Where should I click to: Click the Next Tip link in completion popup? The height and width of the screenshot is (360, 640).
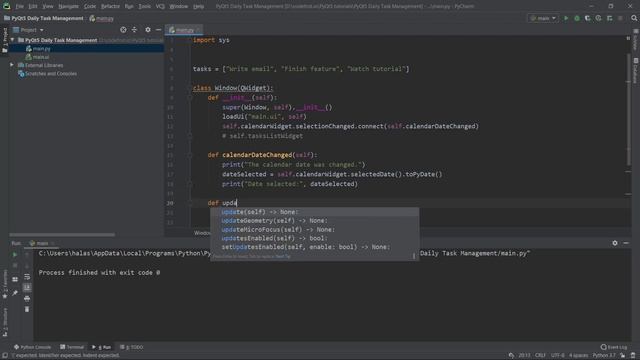(283, 256)
